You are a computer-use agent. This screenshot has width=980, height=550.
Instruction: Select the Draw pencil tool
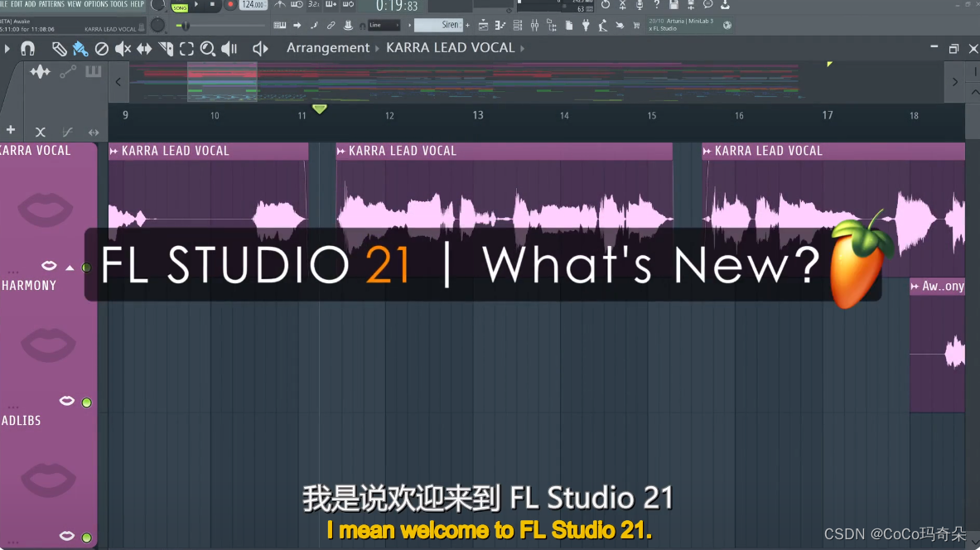pyautogui.click(x=59, y=48)
